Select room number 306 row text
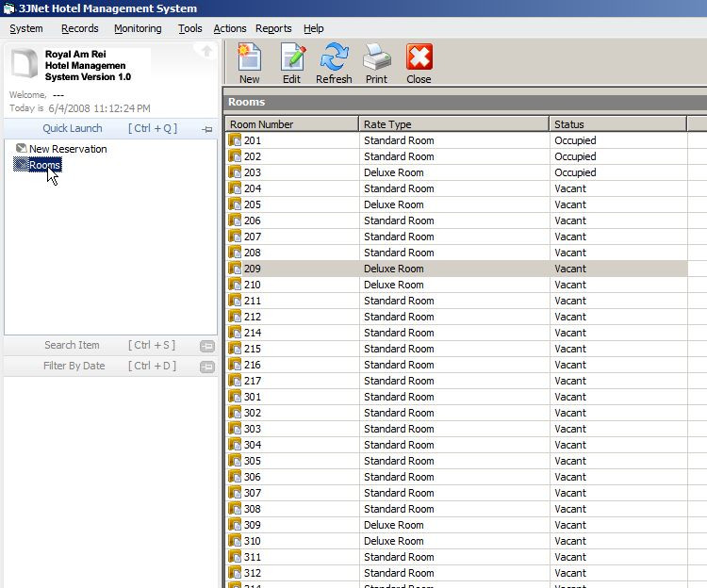707x588 pixels. pyautogui.click(x=253, y=477)
